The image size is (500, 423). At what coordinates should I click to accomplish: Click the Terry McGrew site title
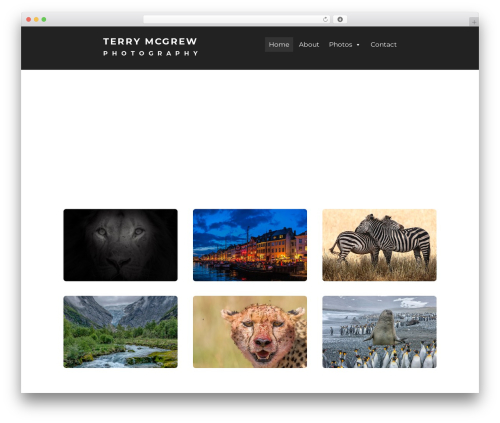[150, 41]
